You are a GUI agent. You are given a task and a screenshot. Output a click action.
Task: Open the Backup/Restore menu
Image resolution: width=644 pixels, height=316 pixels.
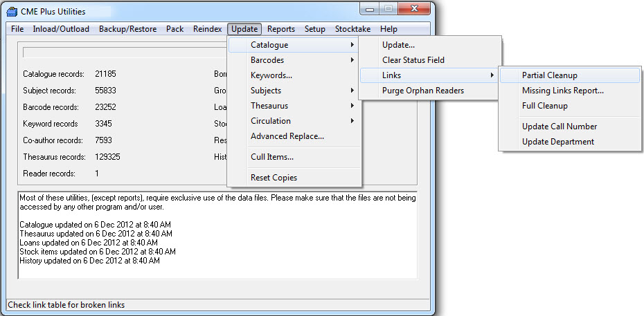tap(127, 29)
